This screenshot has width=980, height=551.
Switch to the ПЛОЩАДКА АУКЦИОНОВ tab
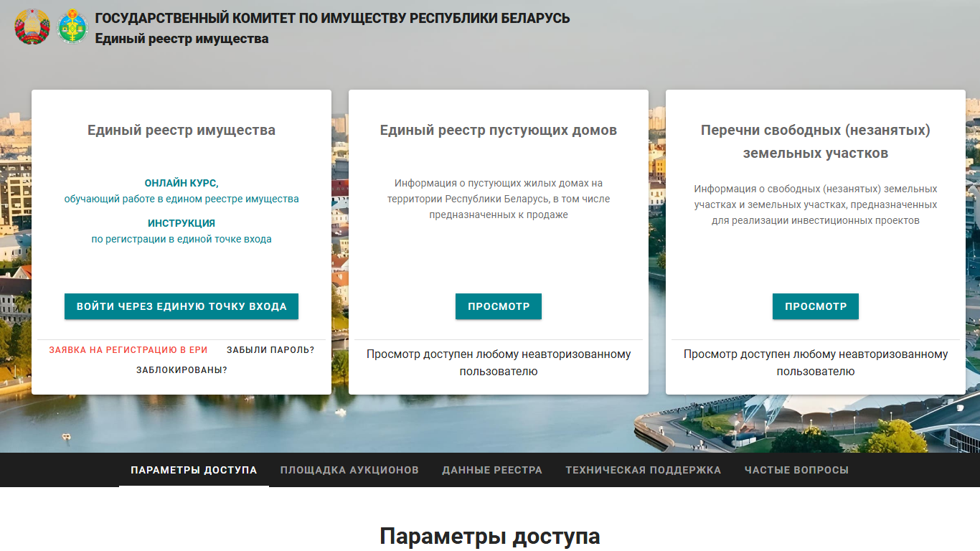349,470
